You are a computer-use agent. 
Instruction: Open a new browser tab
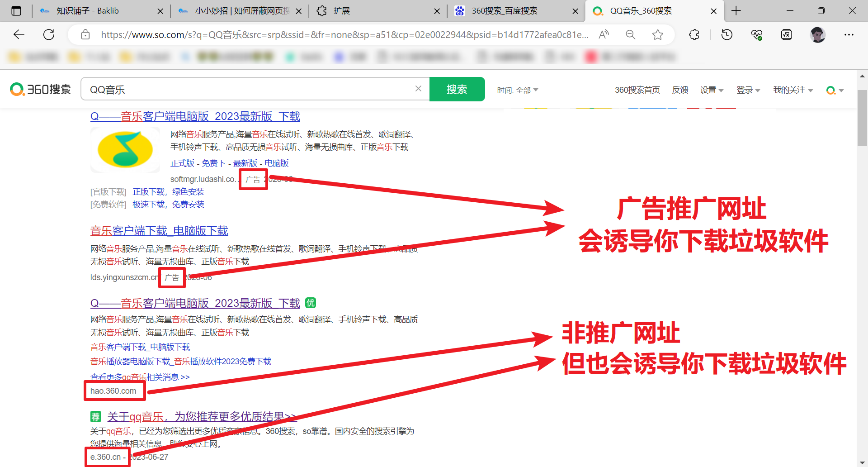[x=736, y=11]
